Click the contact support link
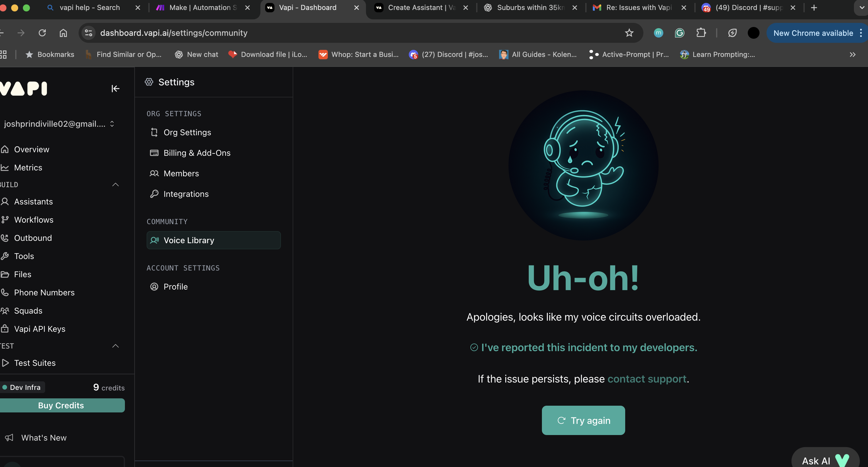868x467 pixels. [x=647, y=379]
